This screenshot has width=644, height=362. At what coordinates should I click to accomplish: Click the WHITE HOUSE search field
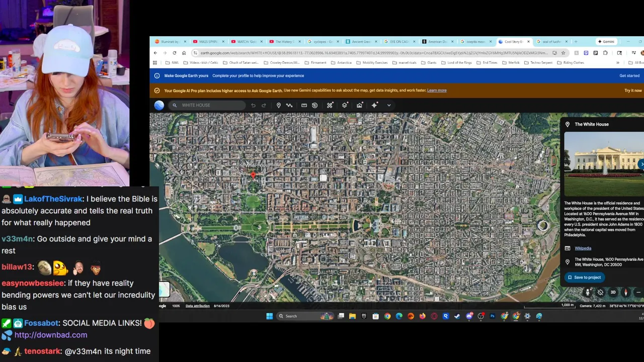207,105
